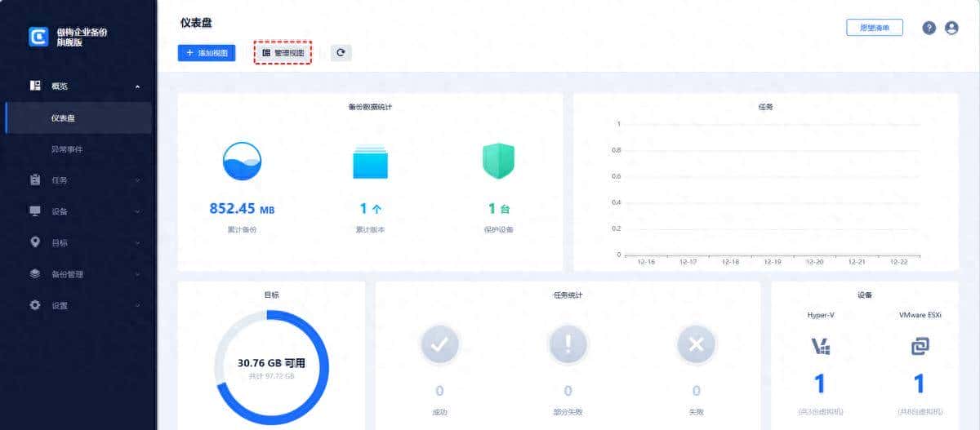This screenshot has height=430, width=980.
Task: Click the 备份数据统计 panel title
Action: pos(370,107)
